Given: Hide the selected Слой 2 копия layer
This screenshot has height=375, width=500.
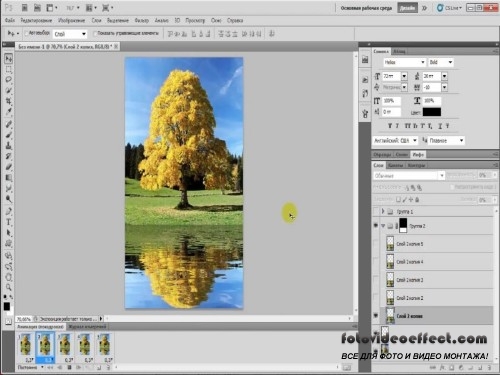Looking at the screenshot, I should pos(376,315).
